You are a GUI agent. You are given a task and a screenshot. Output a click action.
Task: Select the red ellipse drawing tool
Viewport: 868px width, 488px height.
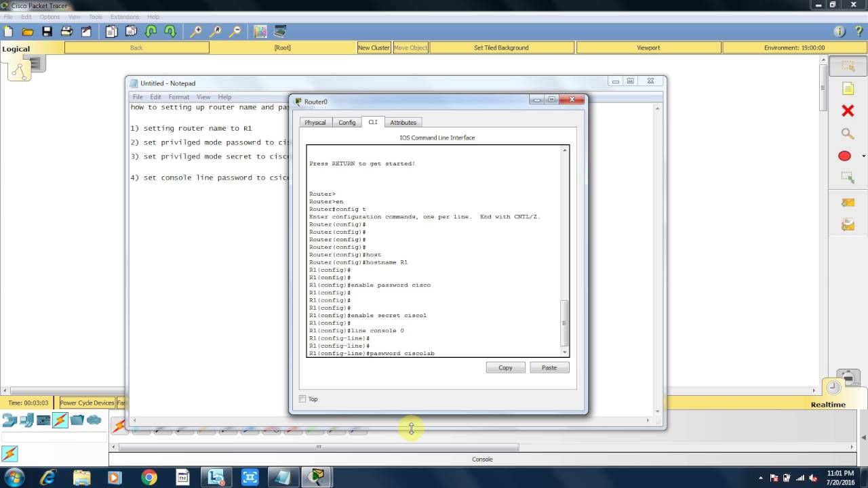click(x=844, y=156)
